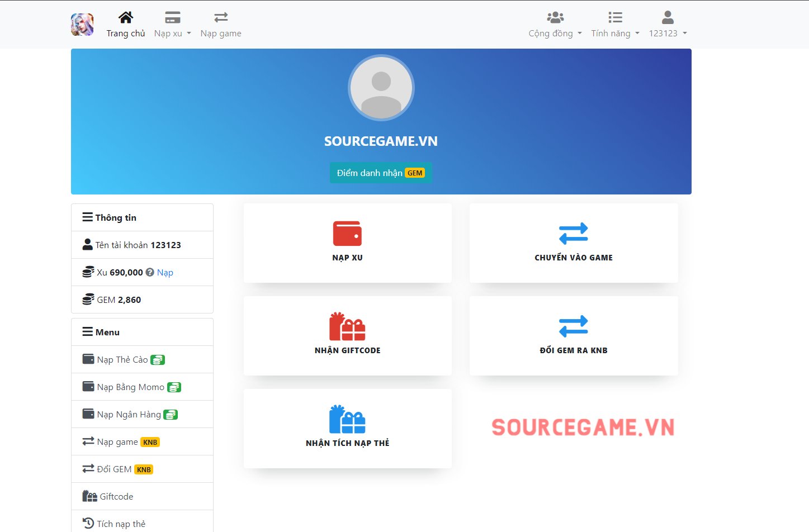This screenshot has height=532, width=809.
Task: Click the question mark help icon beside Xu
Action: tap(150, 272)
